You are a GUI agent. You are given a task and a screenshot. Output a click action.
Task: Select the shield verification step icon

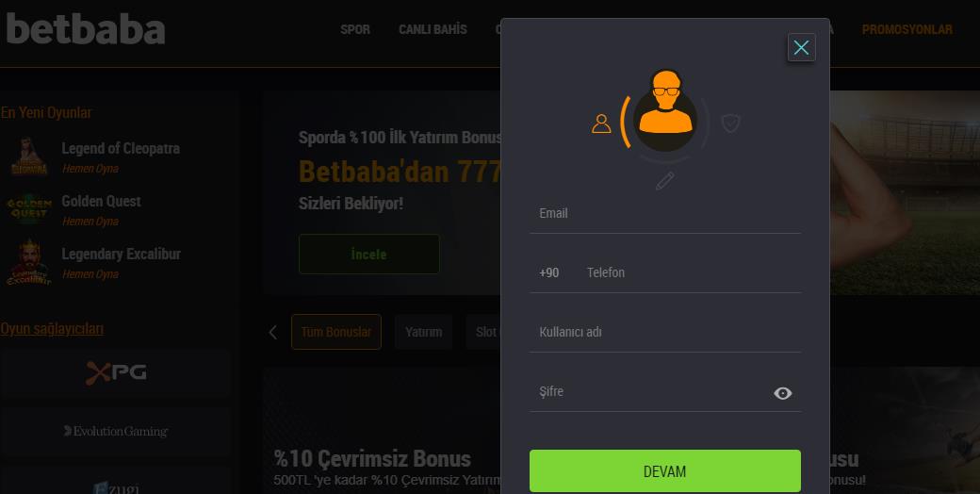730,123
